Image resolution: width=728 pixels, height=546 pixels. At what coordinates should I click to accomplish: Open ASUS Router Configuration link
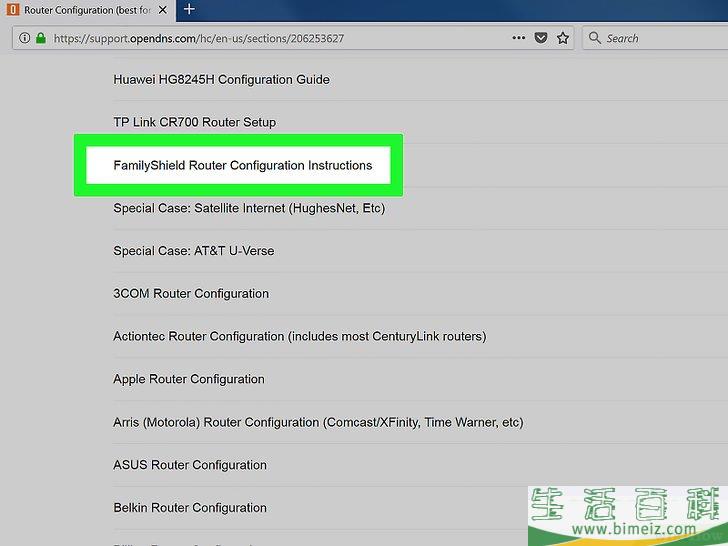(190, 465)
